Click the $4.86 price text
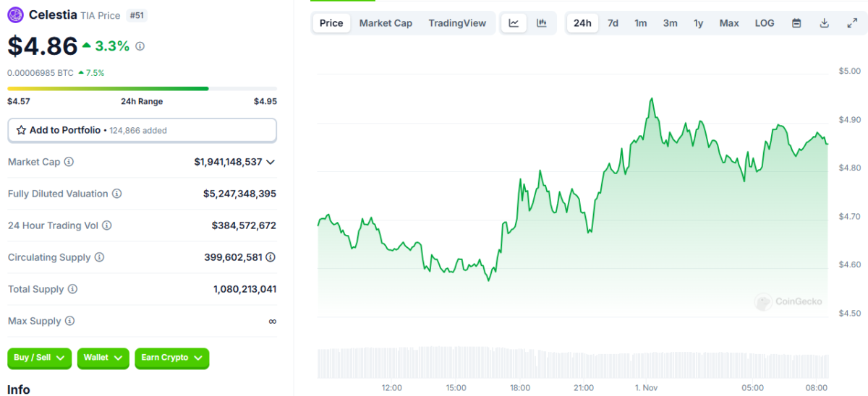Image resolution: width=868 pixels, height=396 pixels. (x=42, y=46)
